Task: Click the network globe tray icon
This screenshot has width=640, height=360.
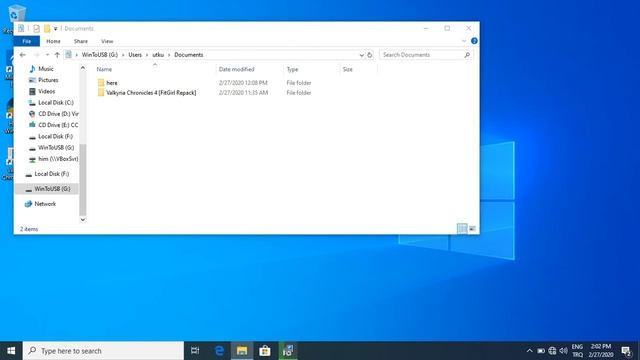Action: pyautogui.click(x=552, y=351)
